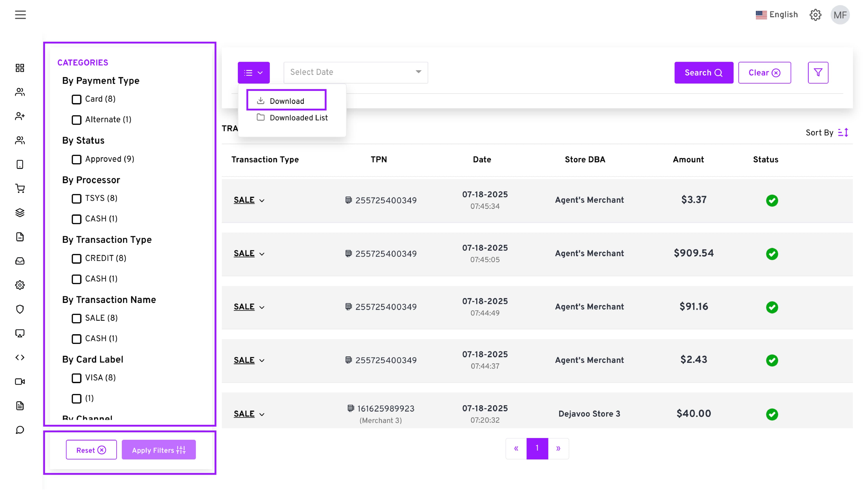Toggle the Approved (9) status checkbox

[x=76, y=159]
